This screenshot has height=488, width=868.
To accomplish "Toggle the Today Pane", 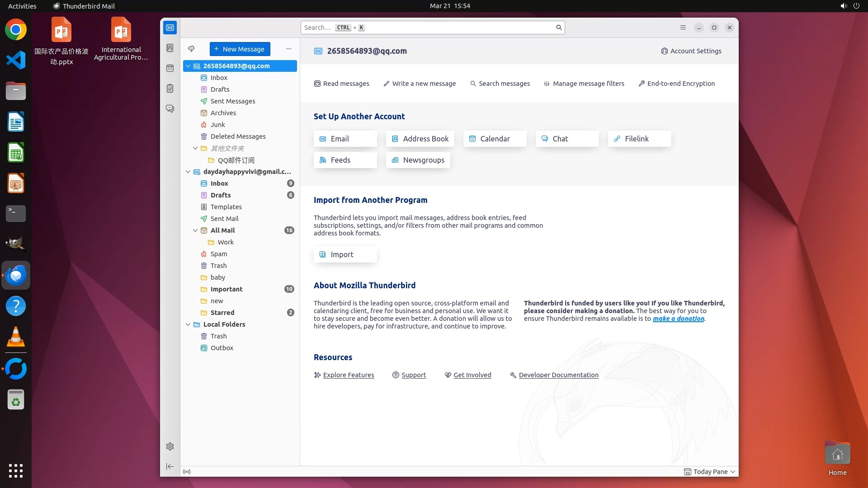I will (x=710, y=472).
